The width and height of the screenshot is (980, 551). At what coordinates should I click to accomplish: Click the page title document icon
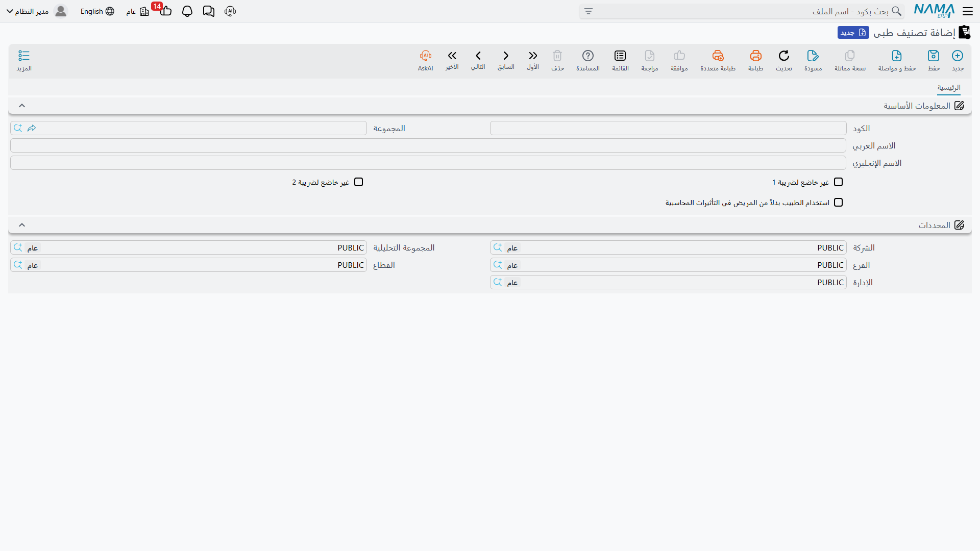click(x=964, y=33)
